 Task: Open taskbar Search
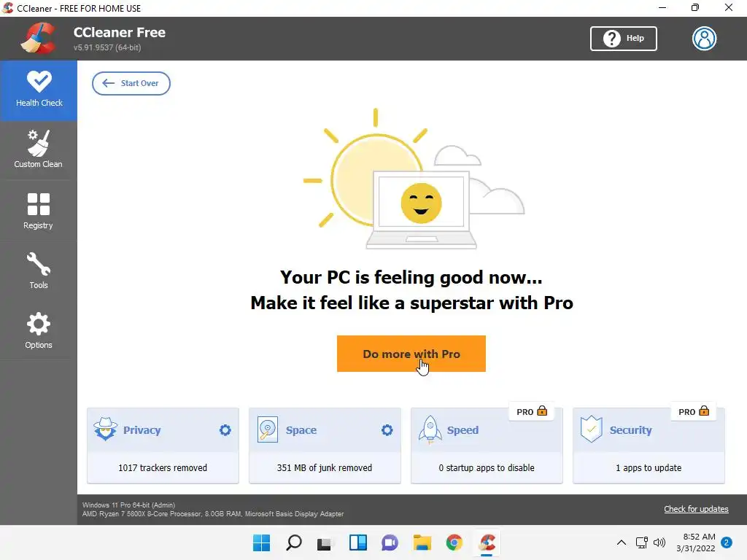tap(293, 542)
